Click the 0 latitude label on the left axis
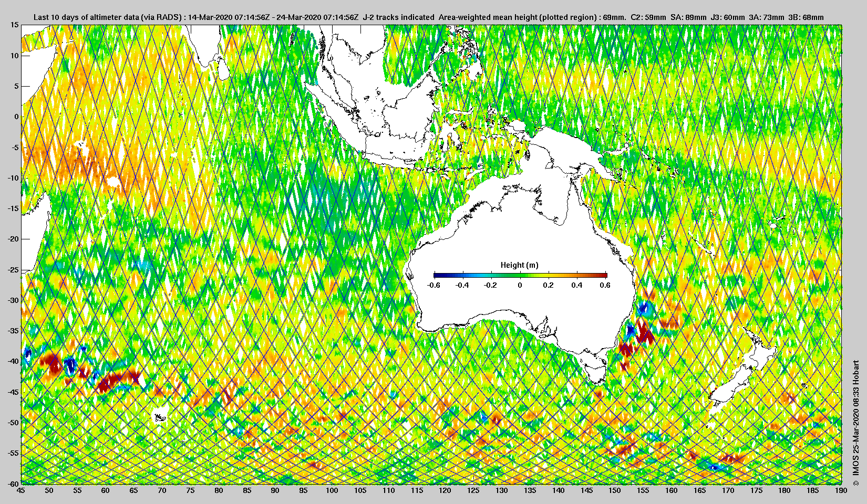 point(17,117)
